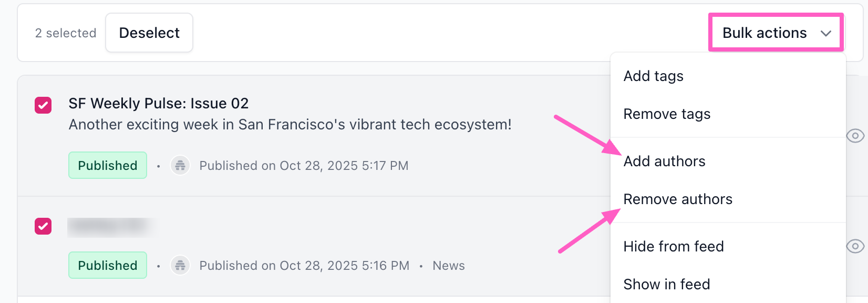Image resolution: width=868 pixels, height=303 pixels.
Task: Select Remove tags menu option
Action: [x=667, y=114]
